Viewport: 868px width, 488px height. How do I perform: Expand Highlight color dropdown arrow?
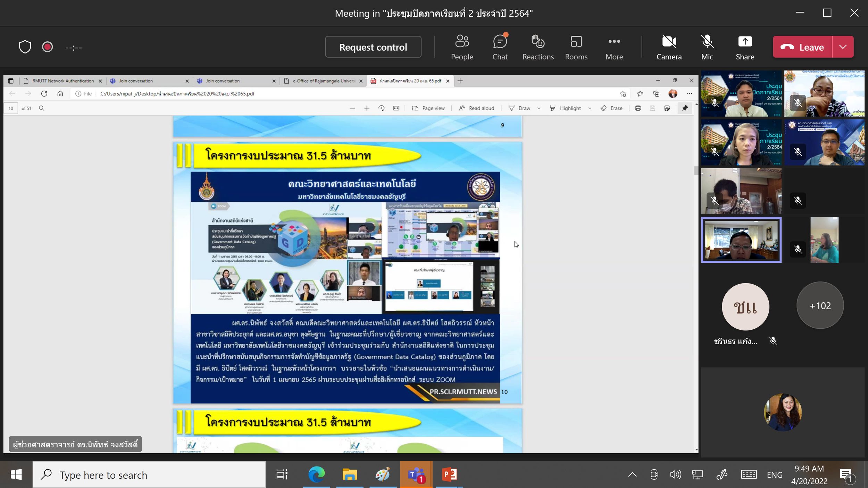pos(590,108)
